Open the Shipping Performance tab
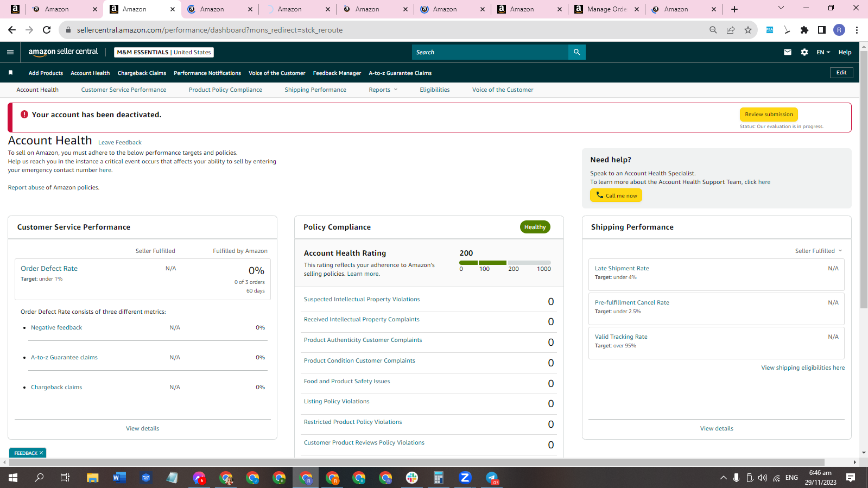The height and width of the screenshot is (488, 868). 315,90
